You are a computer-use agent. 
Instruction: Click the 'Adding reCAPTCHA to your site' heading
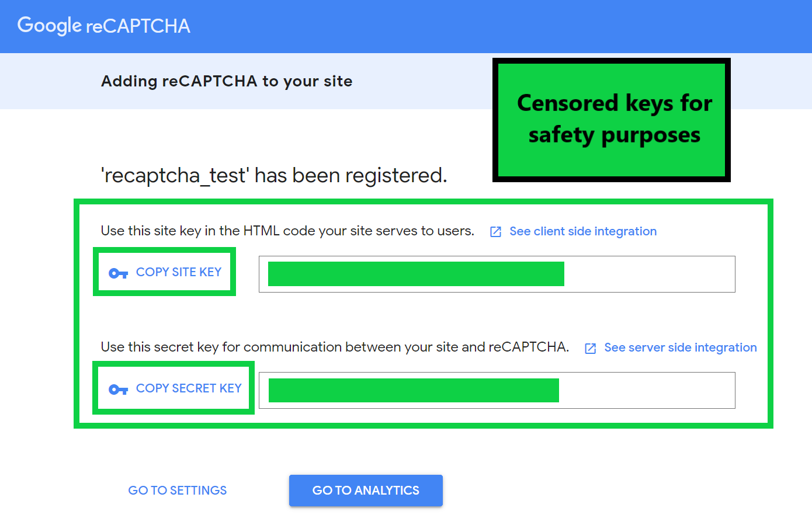click(227, 81)
